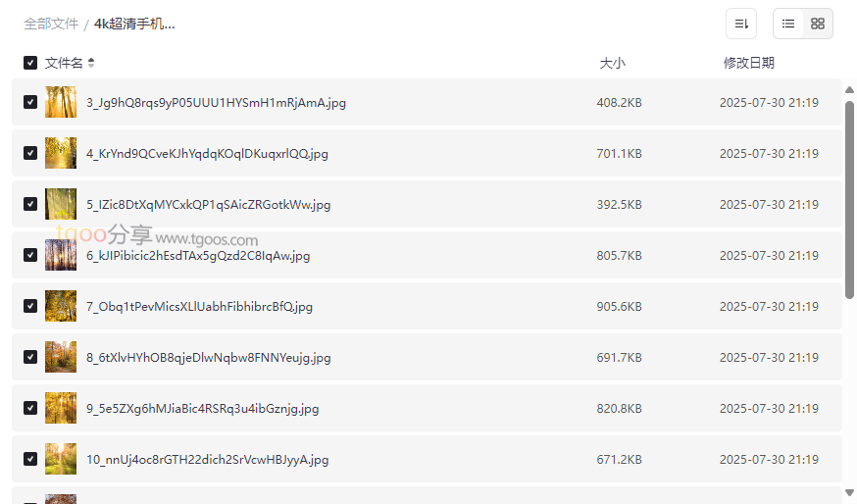Image resolution: width=857 pixels, height=504 pixels.
Task: Toggle the select-all checkbox beside 文件名
Action: tap(30, 63)
